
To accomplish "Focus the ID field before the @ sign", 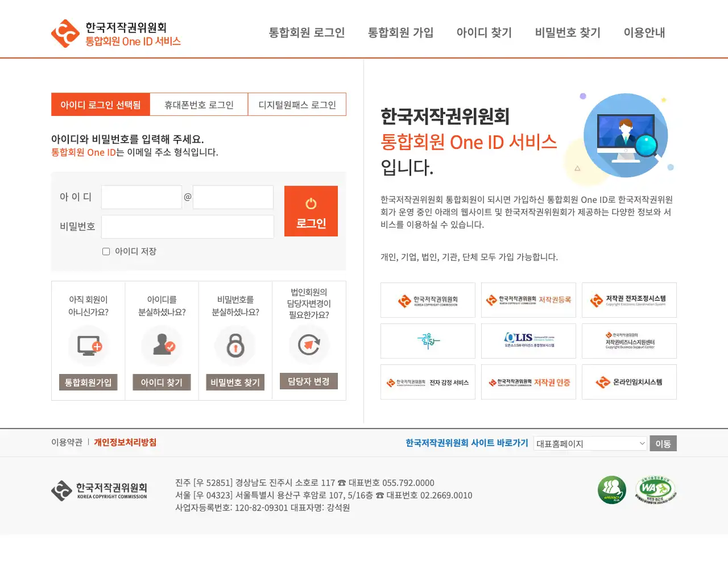I will (x=142, y=197).
